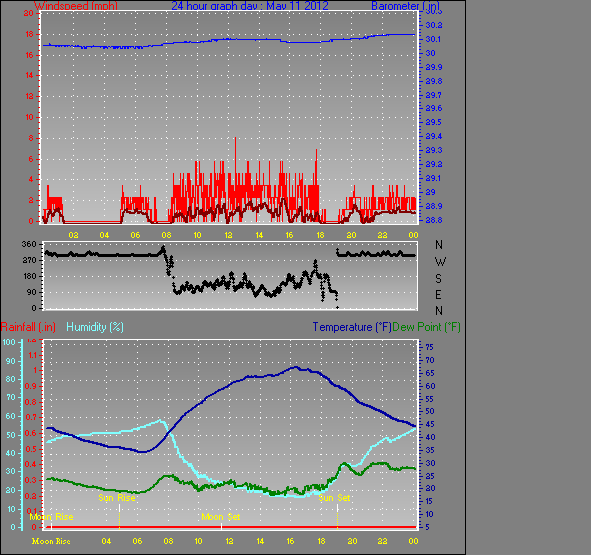Click the '0.6' rainfall axis value
Image resolution: width=591 pixels, height=555 pixels.
[x=30, y=433]
